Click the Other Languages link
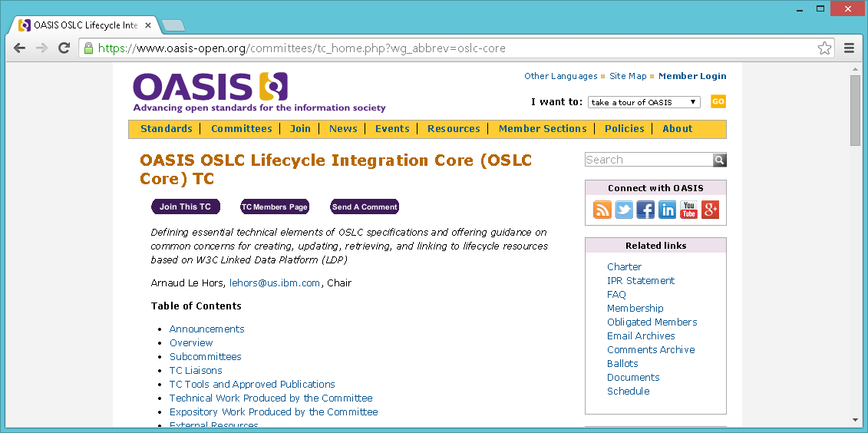Image resolution: width=868 pixels, height=433 pixels. tap(561, 77)
